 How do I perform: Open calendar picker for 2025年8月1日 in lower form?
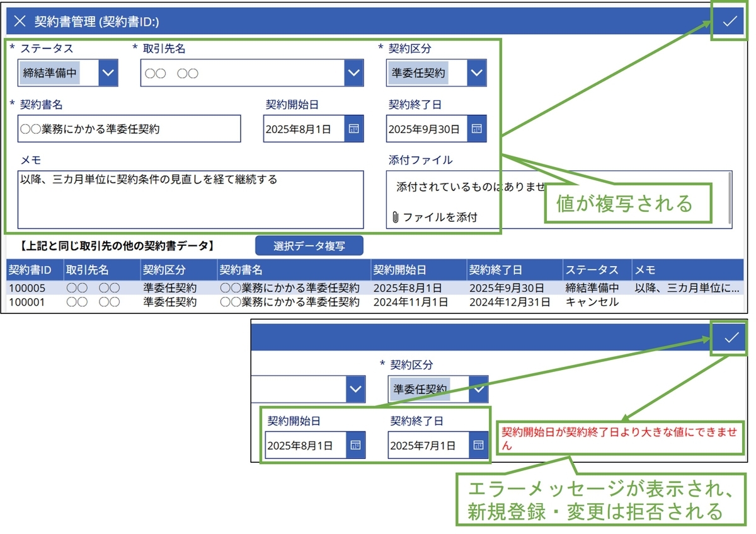point(355,445)
